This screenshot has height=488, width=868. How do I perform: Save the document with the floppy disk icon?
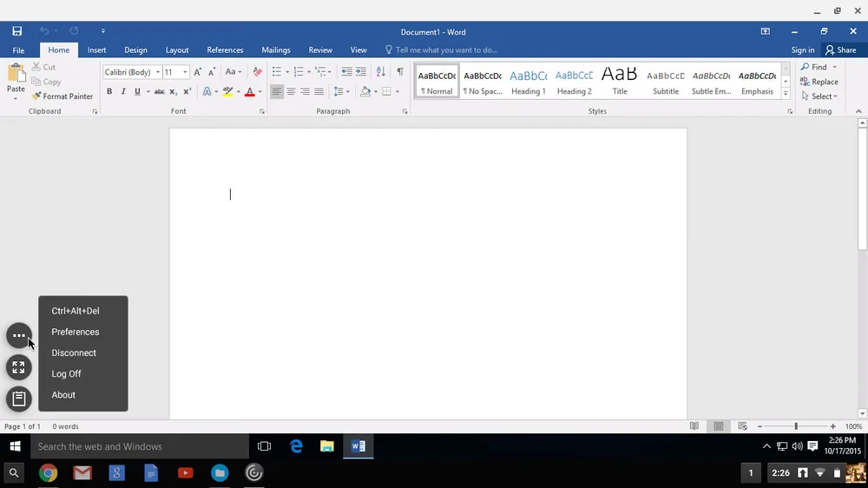(x=17, y=31)
